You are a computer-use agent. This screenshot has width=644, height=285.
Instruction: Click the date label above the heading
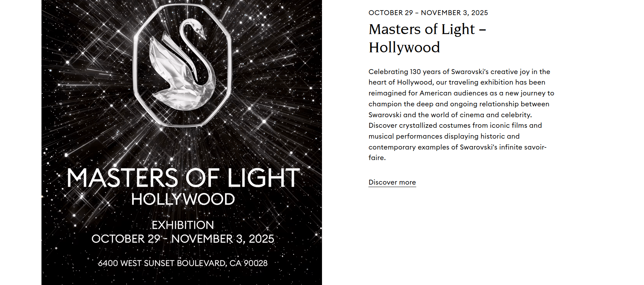click(428, 13)
